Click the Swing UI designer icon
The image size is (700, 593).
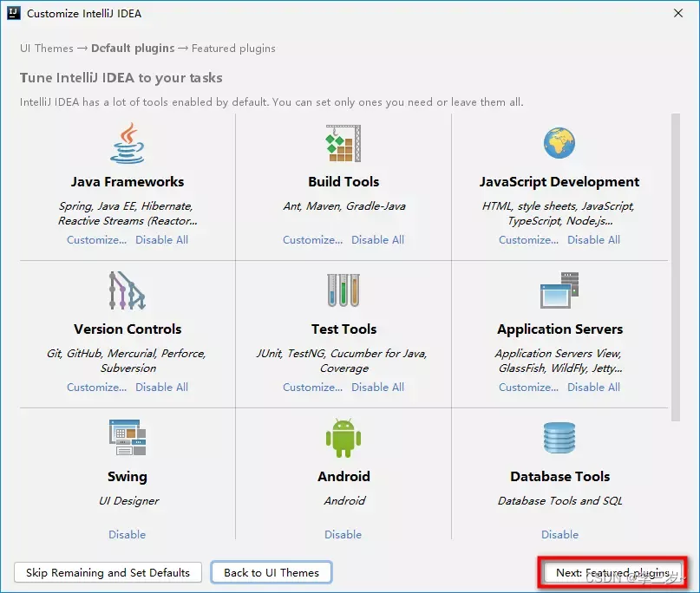click(x=128, y=437)
